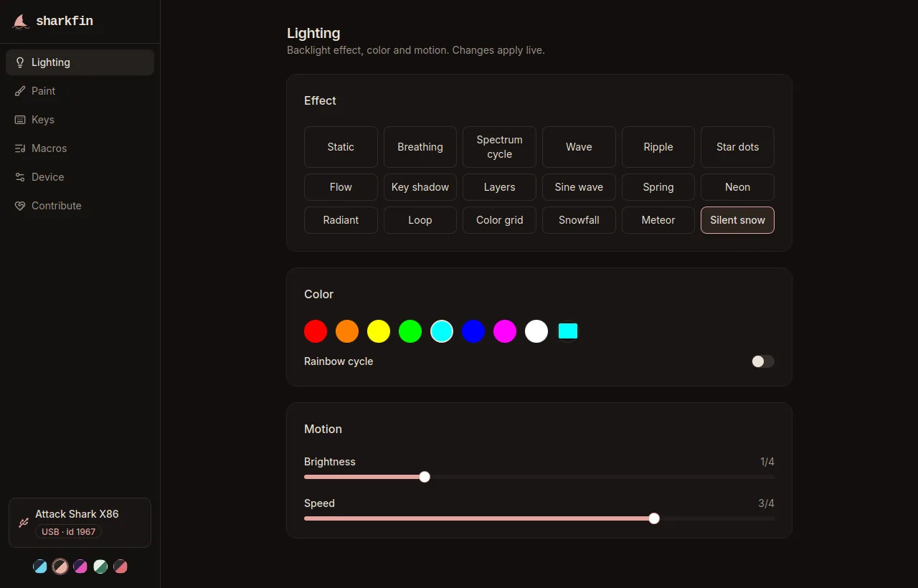Select the Radiant effect

point(341,220)
